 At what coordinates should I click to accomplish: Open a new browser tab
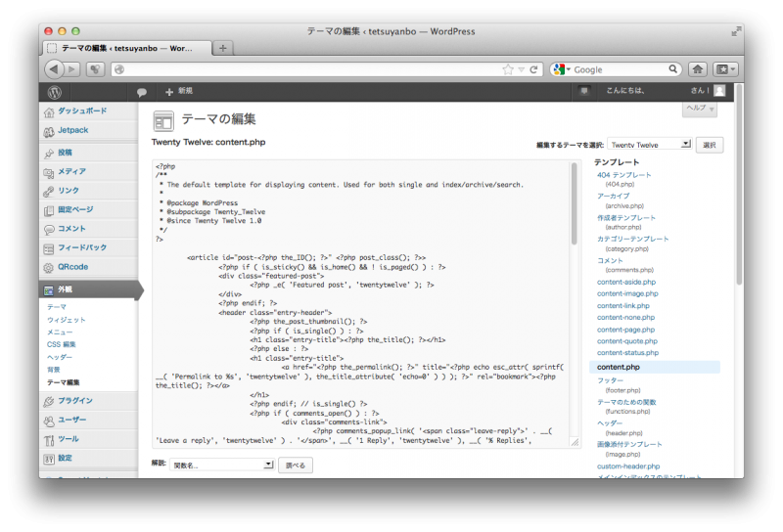[223, 48]
